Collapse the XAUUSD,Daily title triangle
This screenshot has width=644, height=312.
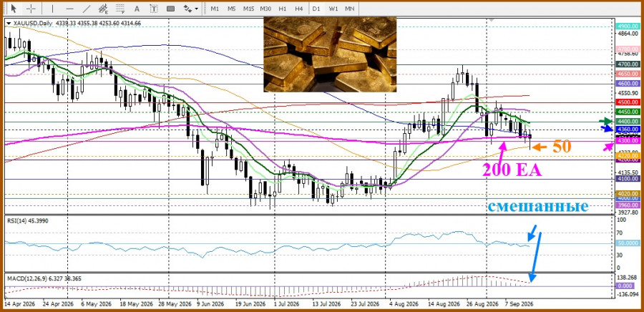point(9,24)
